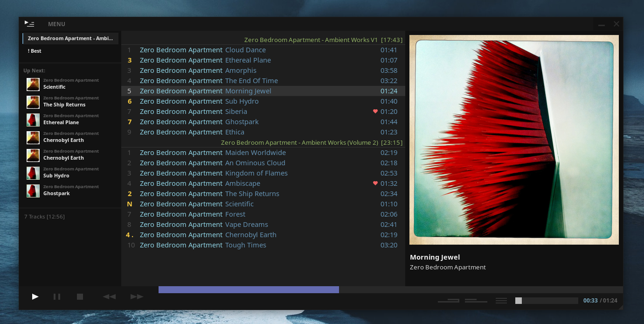Select Sub Hydro title in Up Next queue
Viewport: 644px width, 324px height.
(x=56, y=176)
